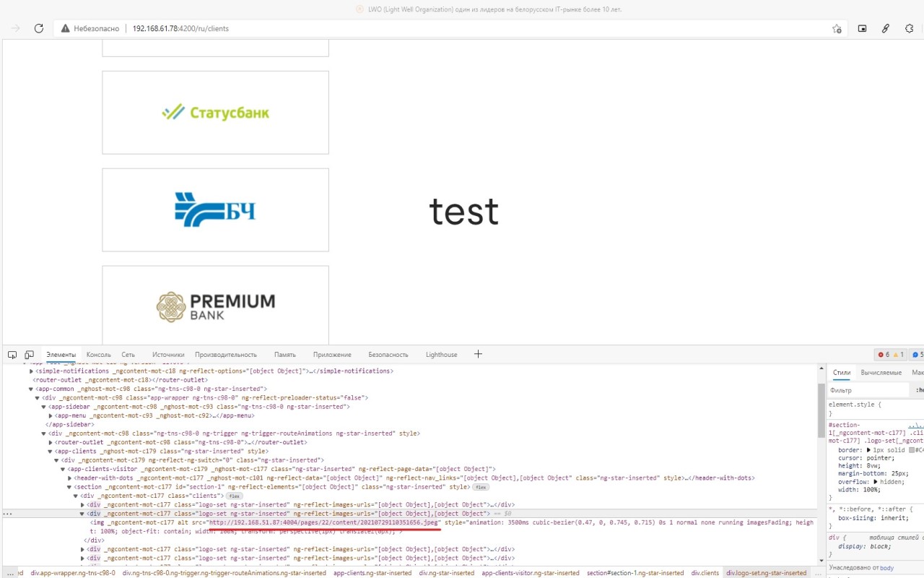Select div.clients in the breadcrumb bar

(705, 573)
